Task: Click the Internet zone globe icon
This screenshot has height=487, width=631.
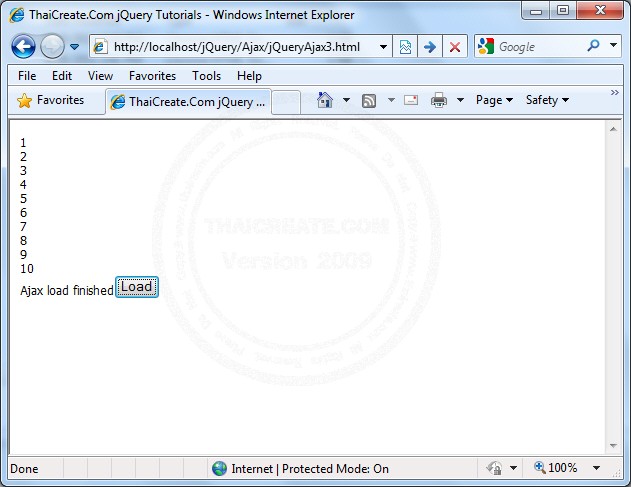Action: pos(219,468)
